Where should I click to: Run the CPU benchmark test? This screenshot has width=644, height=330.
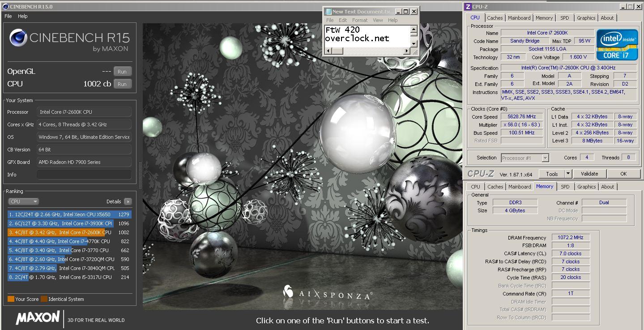[122, 84]
